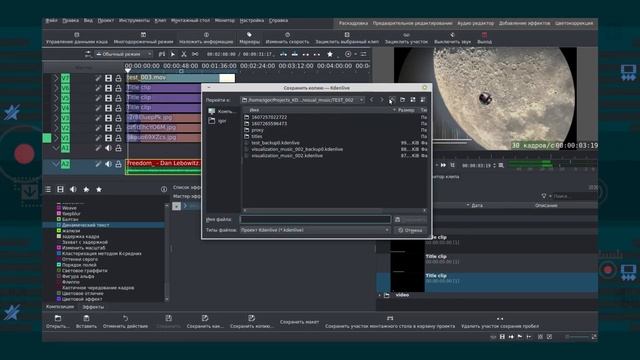The width and height of the screenshot is (640, 360).
Task: Open the titles folder in save dialog
Action: (x=257, y=136)
